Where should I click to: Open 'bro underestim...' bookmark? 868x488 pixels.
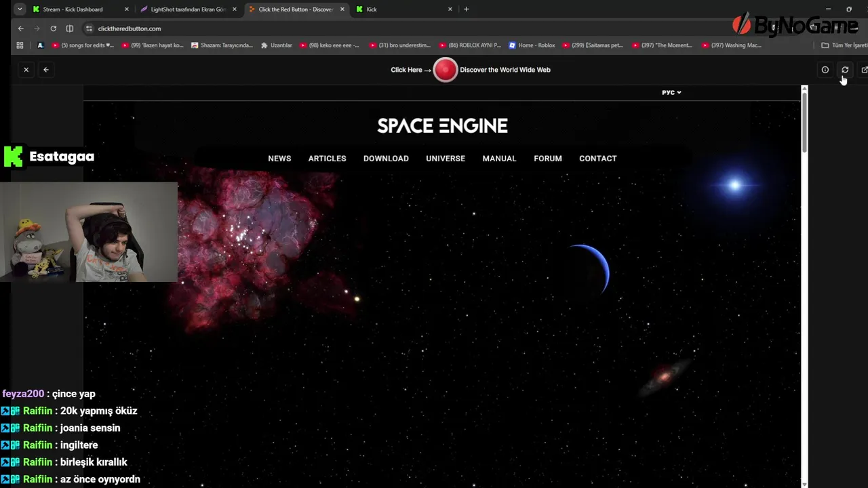[400, 45]
